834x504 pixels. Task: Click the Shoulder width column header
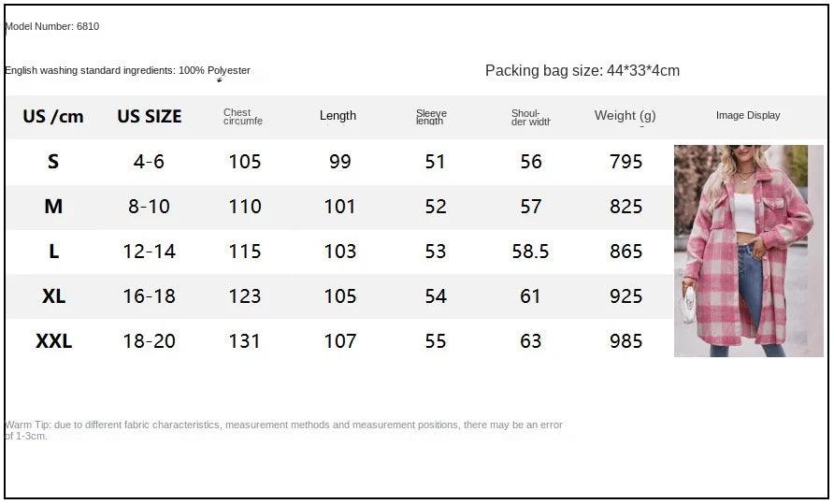(530, 117)
